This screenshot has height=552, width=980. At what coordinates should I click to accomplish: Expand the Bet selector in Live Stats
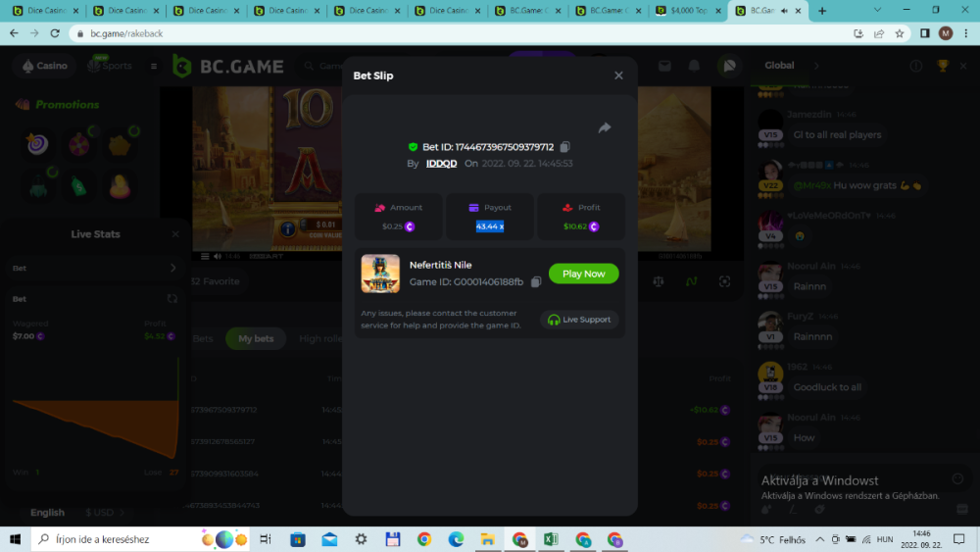pyautogui.click(x=173, y=268)
